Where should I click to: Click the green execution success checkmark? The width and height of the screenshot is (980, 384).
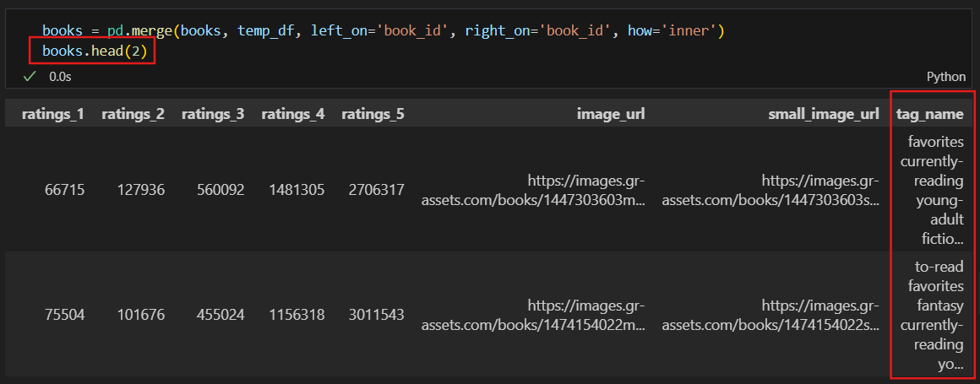(29, 77)
